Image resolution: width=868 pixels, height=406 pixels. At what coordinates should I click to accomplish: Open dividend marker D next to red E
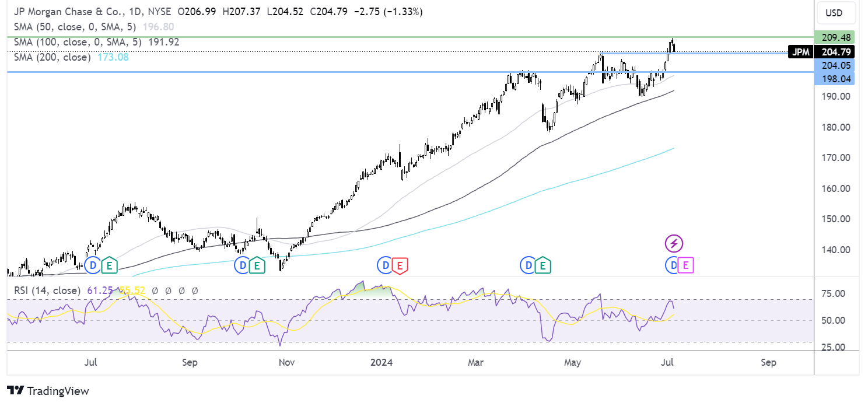click(384, 266)
